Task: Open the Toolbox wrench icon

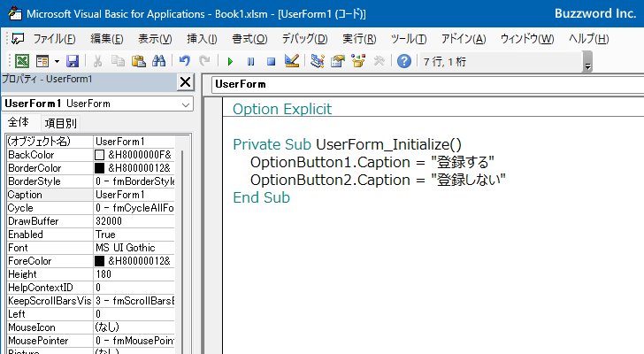Action: point(379,62)
